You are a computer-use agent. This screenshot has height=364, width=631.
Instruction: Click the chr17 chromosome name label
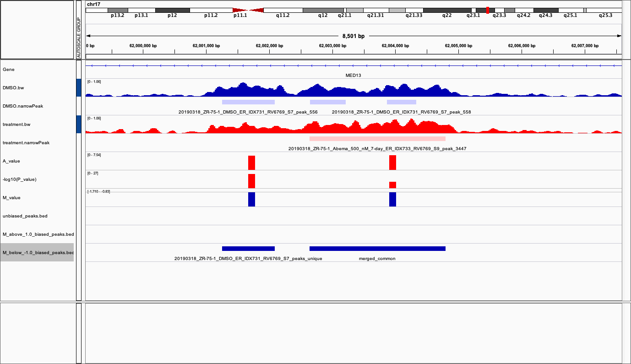(x=93, y=4)
